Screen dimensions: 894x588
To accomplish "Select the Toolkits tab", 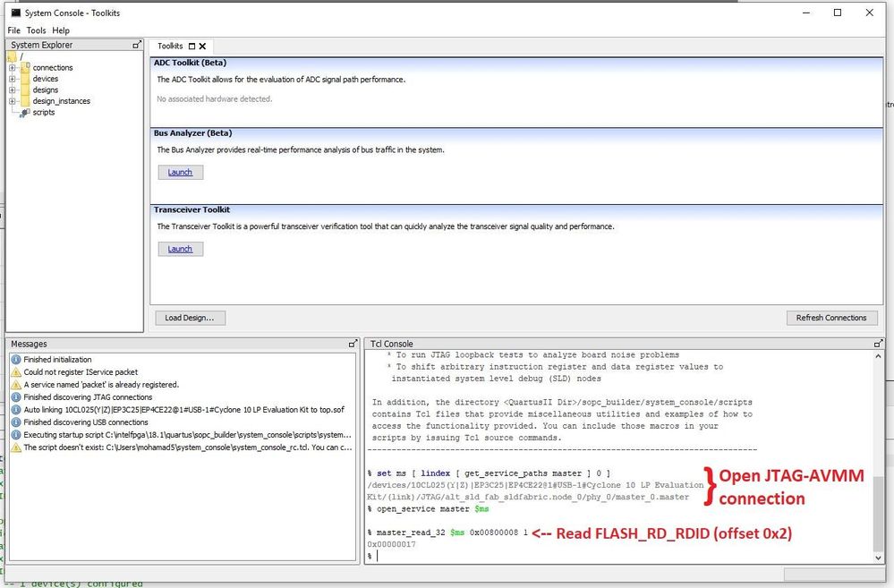I will pyautogui.click(x=170, y=47).
